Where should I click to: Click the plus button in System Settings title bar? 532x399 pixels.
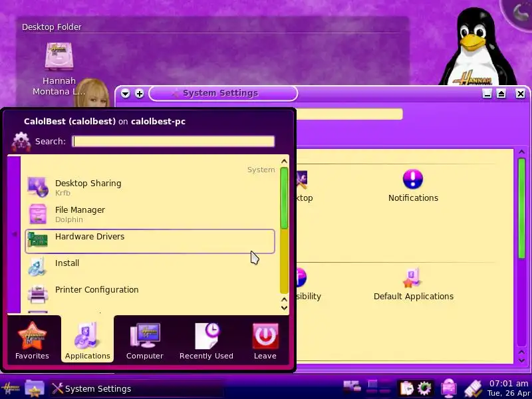point(140,94)
